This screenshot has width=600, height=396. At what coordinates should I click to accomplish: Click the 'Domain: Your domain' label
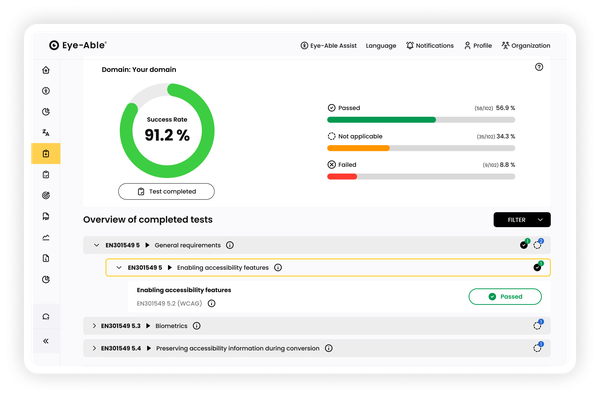tap(139, 69)
